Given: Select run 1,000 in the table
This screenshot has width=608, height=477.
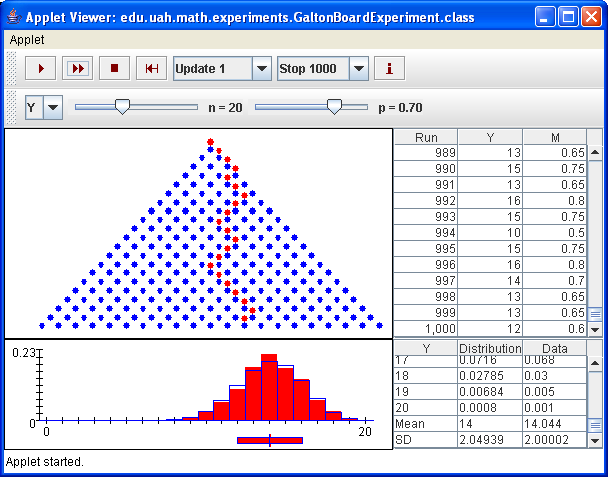Looking at the screenshot, I should pyautogui.click(x=491, y=328).
